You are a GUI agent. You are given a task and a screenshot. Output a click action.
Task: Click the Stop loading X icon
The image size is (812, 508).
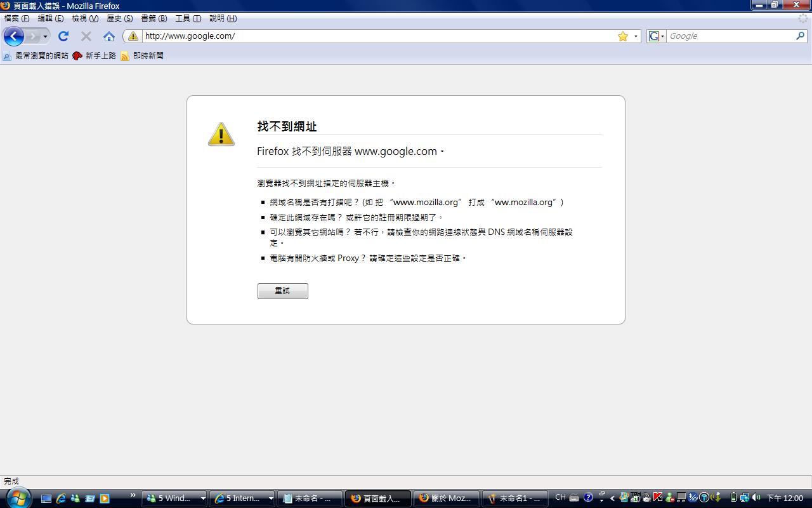[x=86, y=36]
